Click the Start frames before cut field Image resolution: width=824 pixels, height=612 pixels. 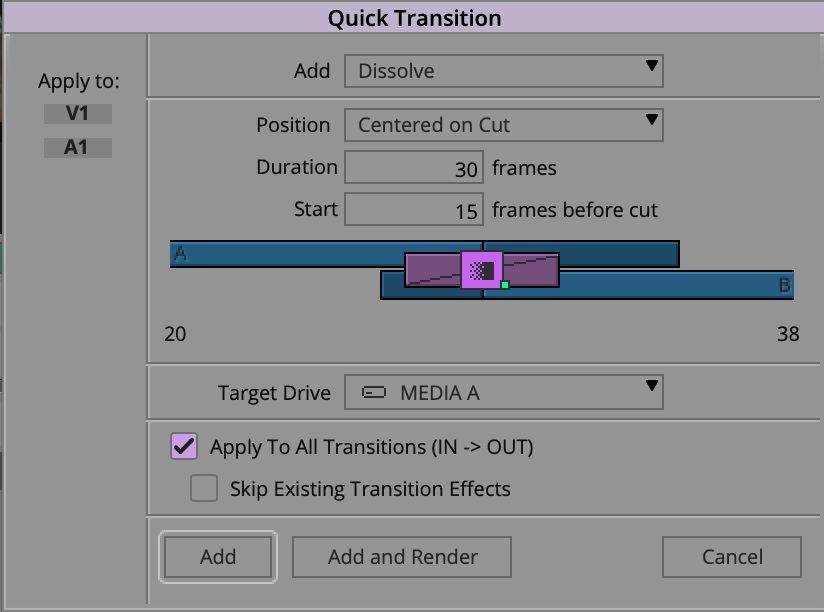pos(414,210)
